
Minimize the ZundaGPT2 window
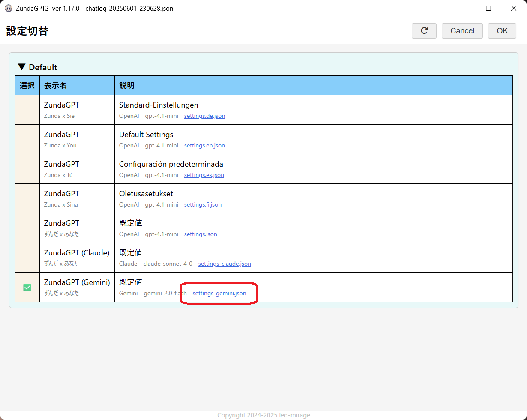tap(463, 8)
